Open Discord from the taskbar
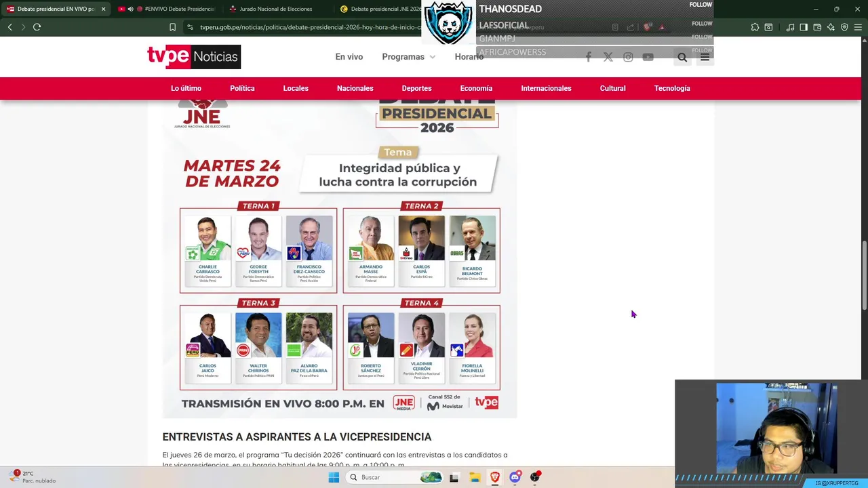 [x=515, y=477]
